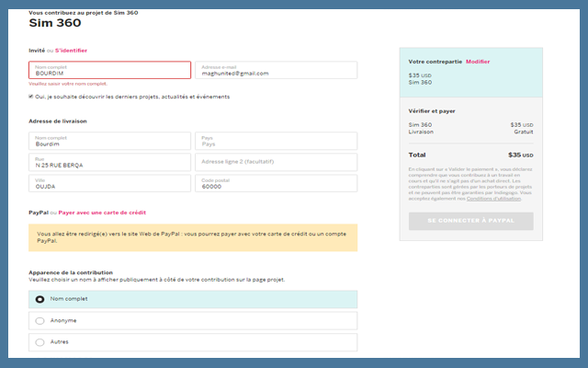Click the Se connecter à PayPal button
Viewport: 588px width, 368px height.
pos(471,221)
